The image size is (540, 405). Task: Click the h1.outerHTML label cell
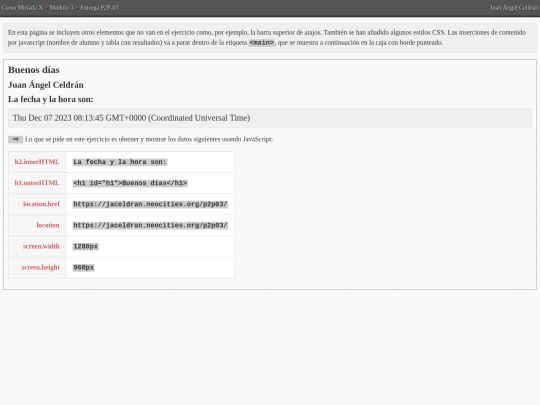click(x=37, y=183)
